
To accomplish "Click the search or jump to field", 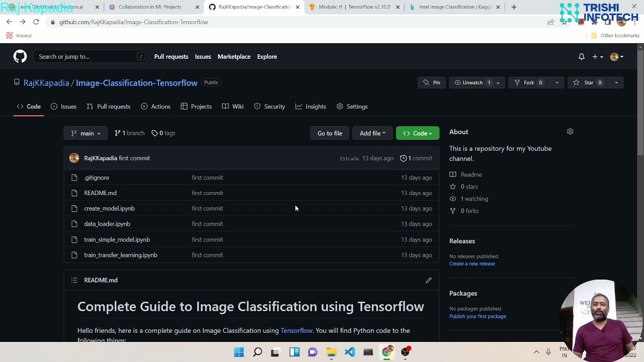I will click(x=91, y=56).
